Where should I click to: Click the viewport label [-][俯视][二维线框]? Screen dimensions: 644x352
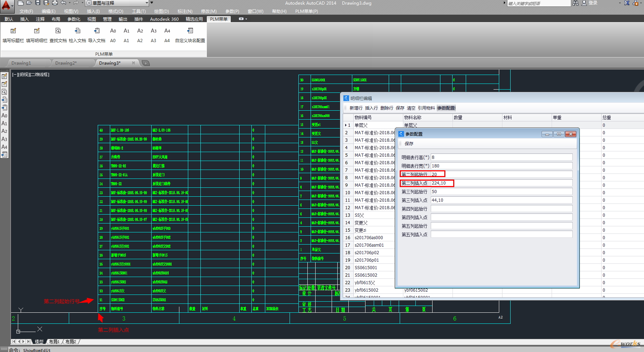pyautogui.click(x=31, y=75)
